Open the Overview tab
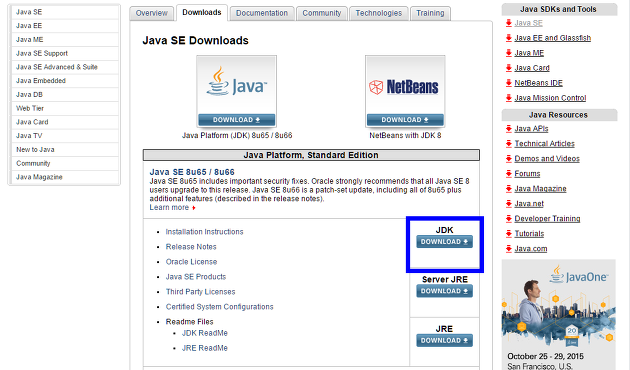Viewport: 630px width, 370px height. (x=151, y=13)
